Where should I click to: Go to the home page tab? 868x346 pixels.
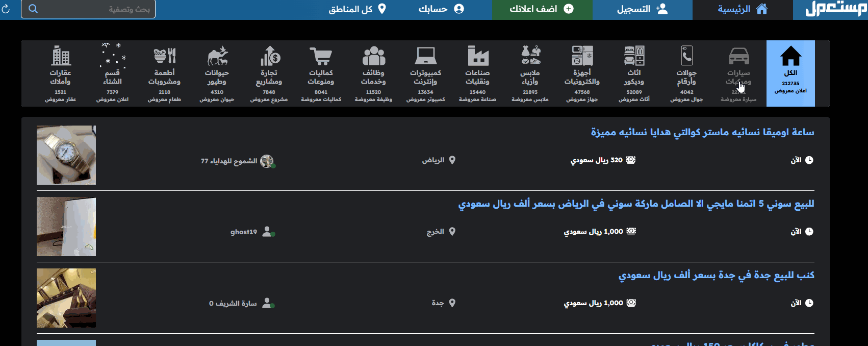[x=742, y=9]
